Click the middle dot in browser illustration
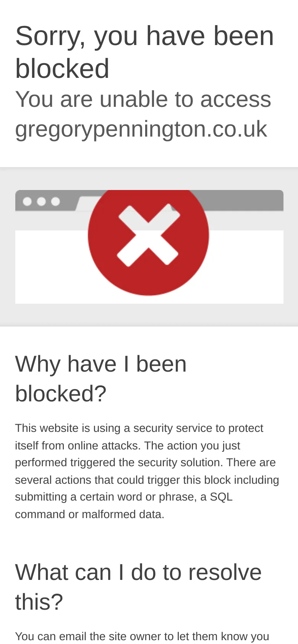 click(x=41, y=201)
